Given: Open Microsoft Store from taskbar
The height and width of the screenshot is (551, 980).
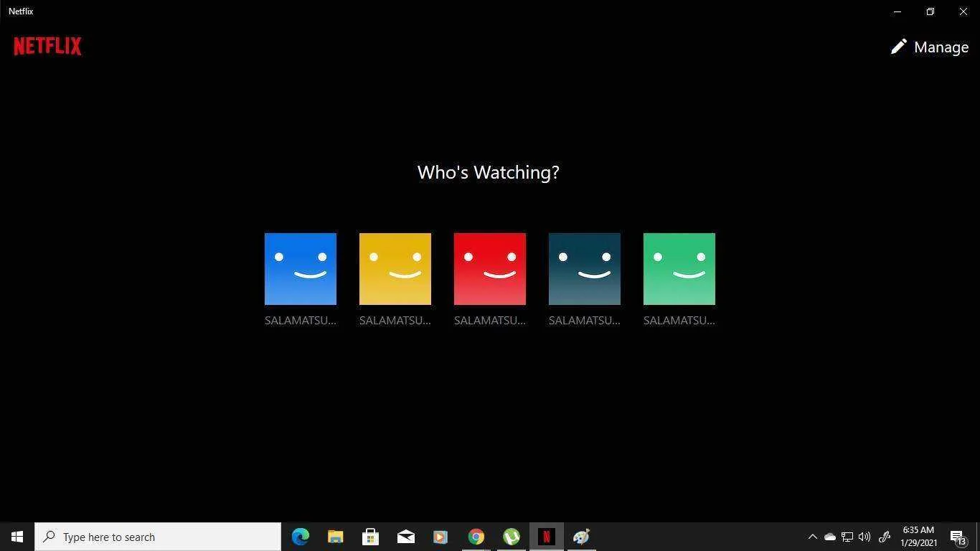Looking at the screenshot, I should [x=370, y=537].
